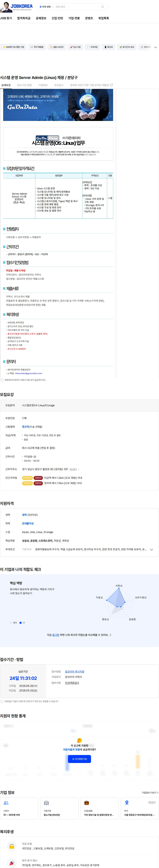Screen dimensions: 159x868
Task: Click the 신분당선 badge for 미금역
Action: tap(38, 478)
